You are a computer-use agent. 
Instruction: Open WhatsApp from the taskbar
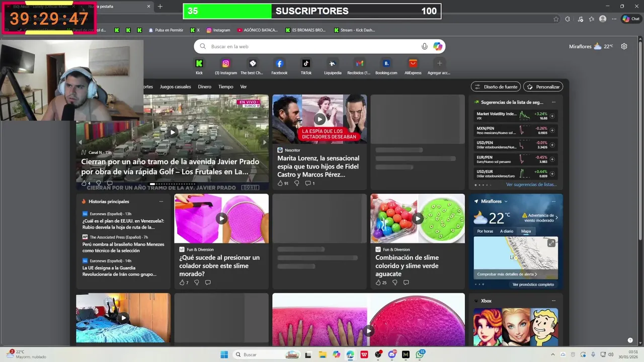(420, 354)
